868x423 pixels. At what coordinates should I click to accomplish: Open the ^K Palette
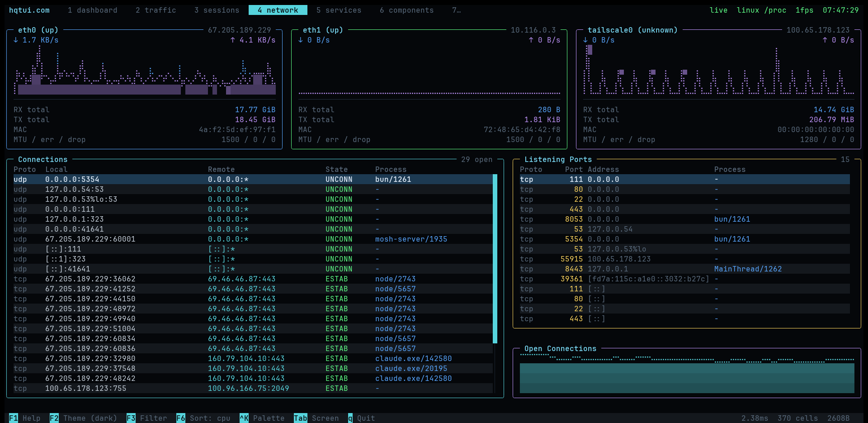click(262, 418)
